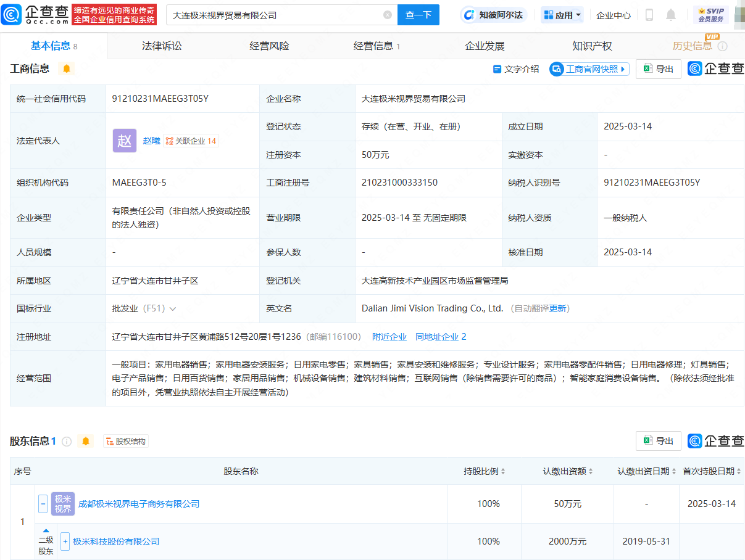The height and width of the screenshot is (560, 745).
Task: Sort by 认缴出资额 column header
Action: [x=568, y=471]
